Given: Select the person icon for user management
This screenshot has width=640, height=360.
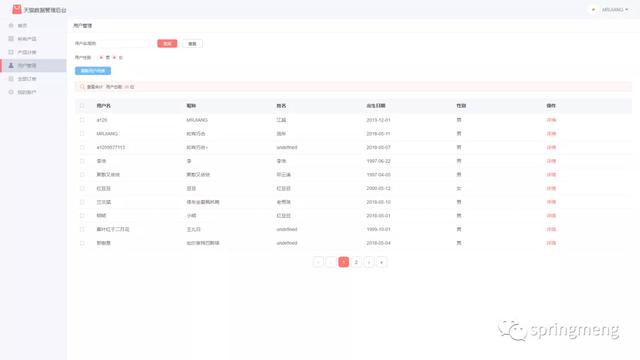Looking at the screenshot, I should pyautogui.click(x=11, y=65).
